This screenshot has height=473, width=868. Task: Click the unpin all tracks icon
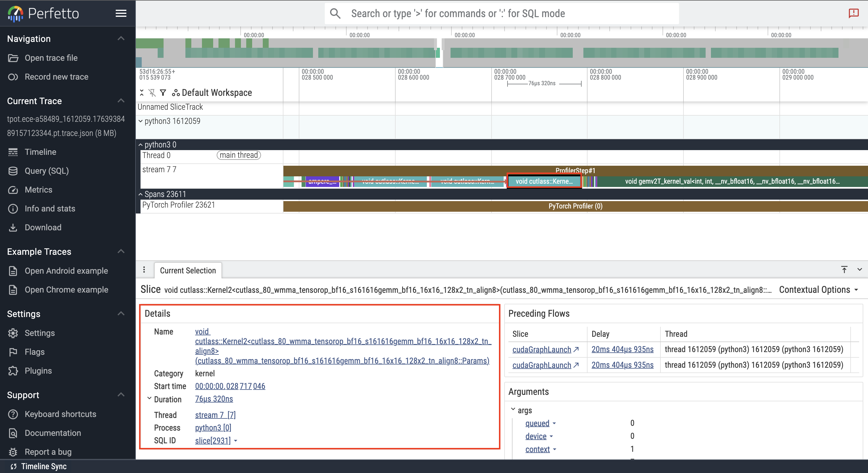click(152, 93)
